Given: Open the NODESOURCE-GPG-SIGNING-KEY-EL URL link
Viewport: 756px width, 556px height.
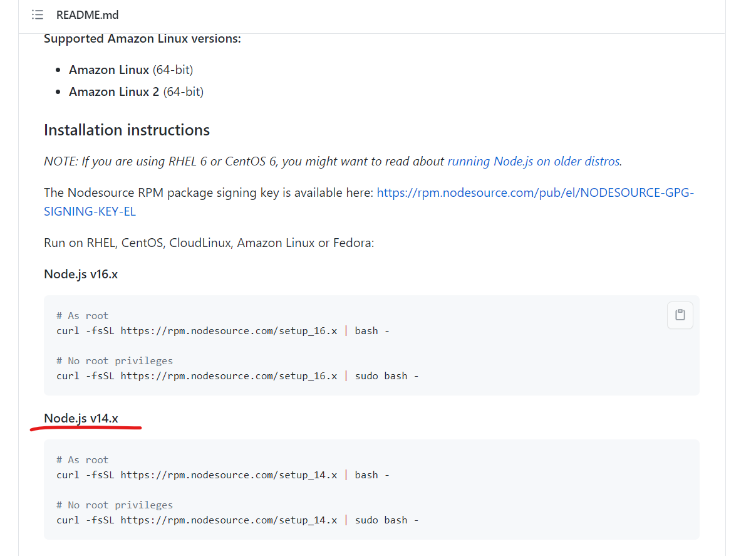Looking at the screenshot, I should pyautogui.click(x=369, y=202).
